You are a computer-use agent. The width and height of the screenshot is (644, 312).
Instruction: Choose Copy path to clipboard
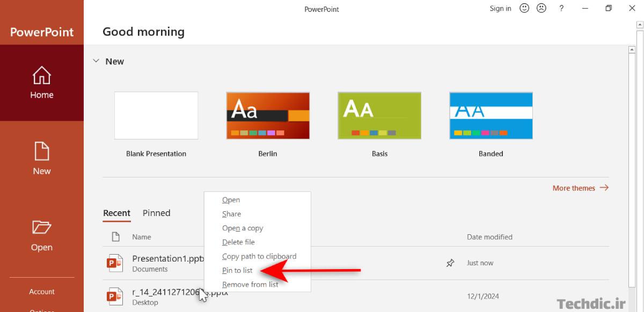[259, 257]
